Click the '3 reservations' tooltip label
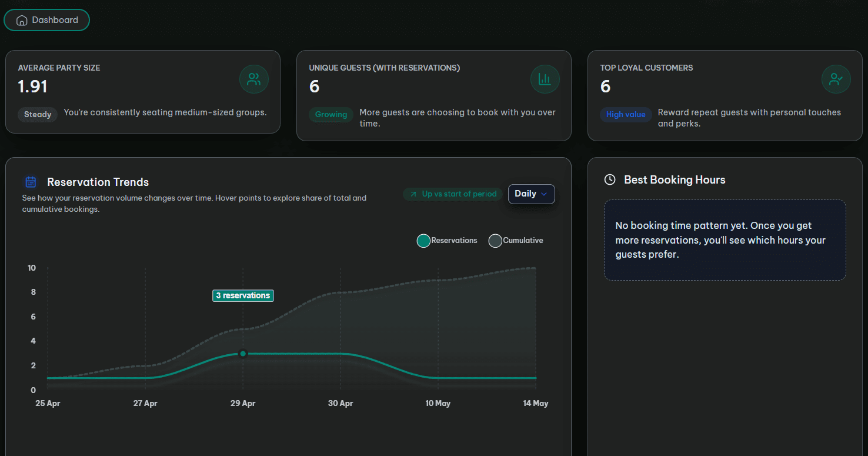This screenshot has height=456, width=868. point(243,295)
